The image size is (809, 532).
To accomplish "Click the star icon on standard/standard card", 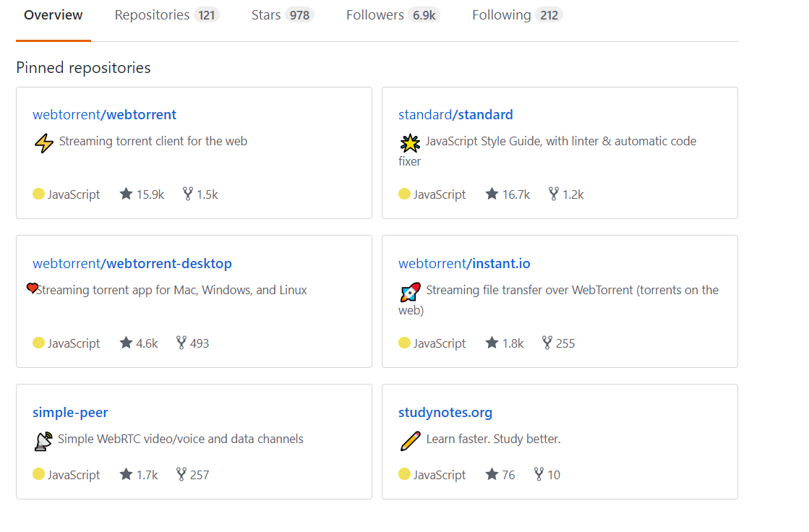I will [492, 194].
